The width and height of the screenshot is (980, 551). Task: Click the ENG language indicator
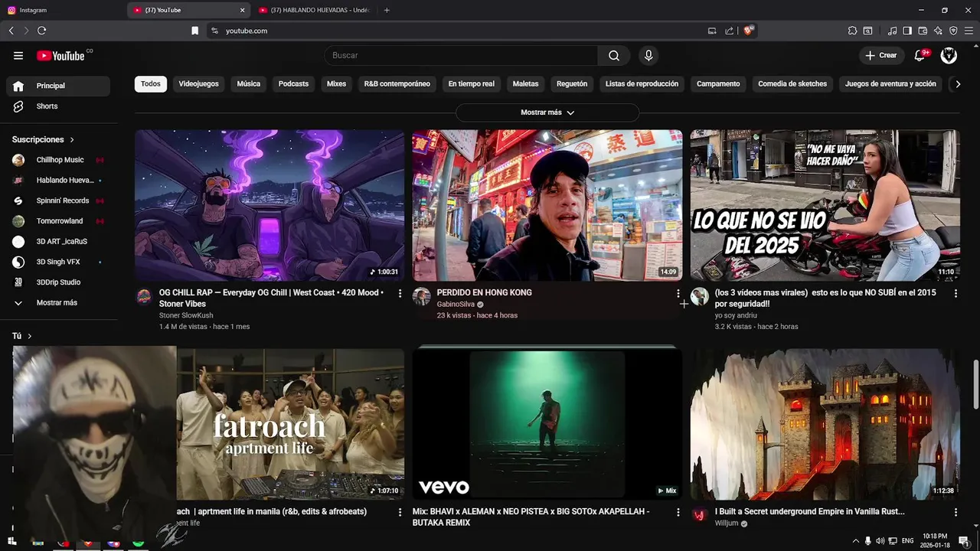point(908,541)
